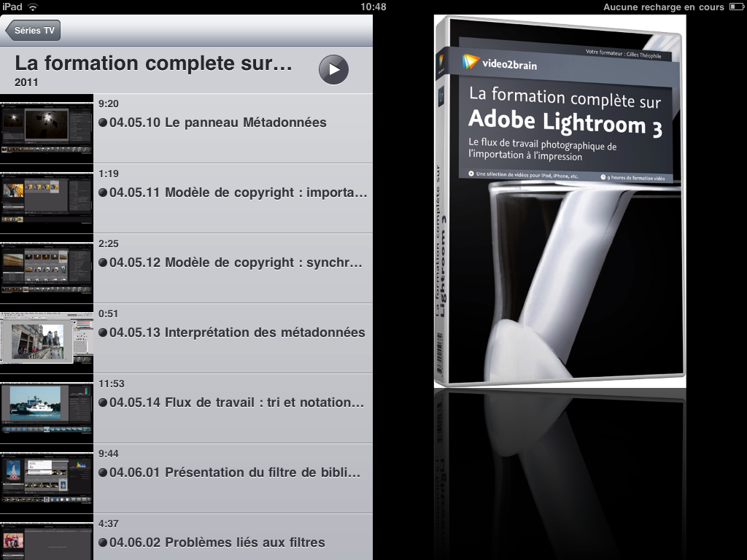Click the unwatched dot beside 04.05.10
747x560 pixels.
tap(102, 122)
